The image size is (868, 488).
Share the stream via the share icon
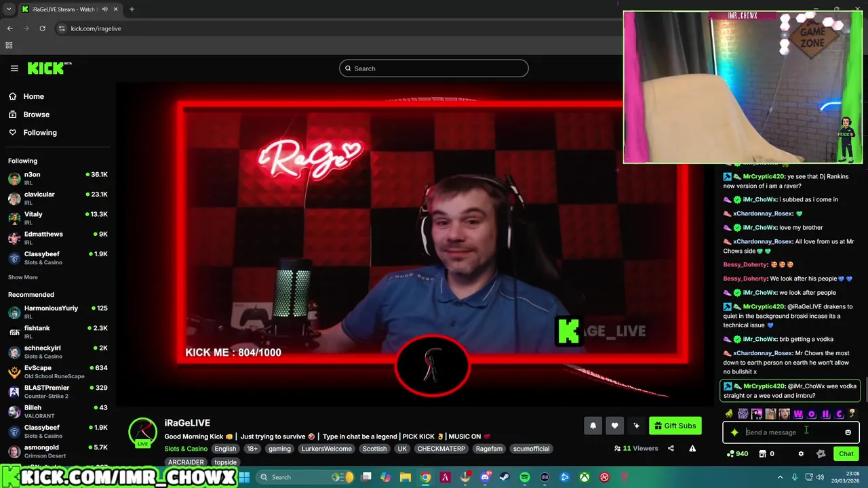[671, 448]
